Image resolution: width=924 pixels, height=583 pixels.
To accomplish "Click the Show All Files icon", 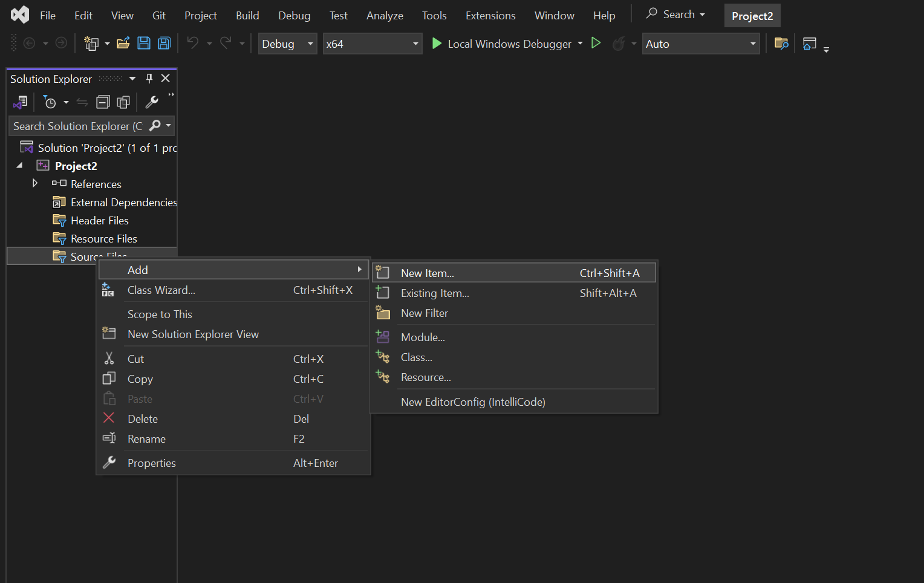I will (123, 103).
